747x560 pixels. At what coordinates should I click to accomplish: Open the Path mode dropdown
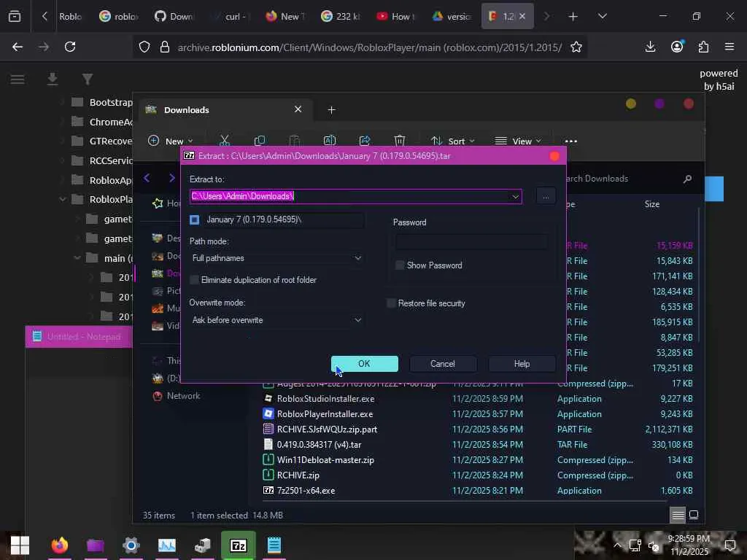coord(276,258)
